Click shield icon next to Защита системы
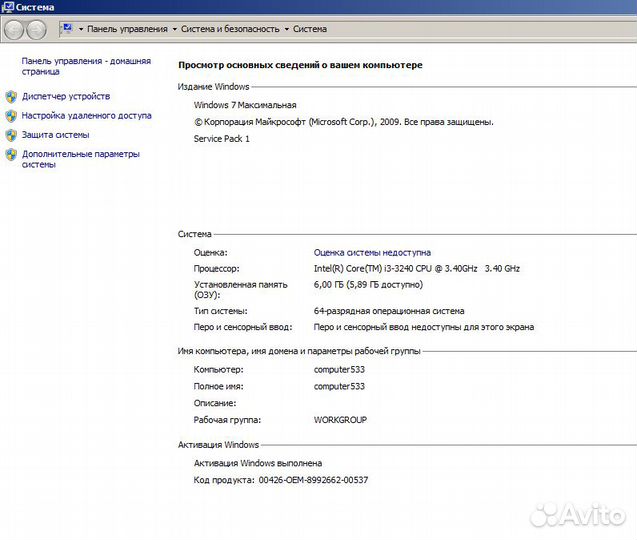The image size is (637, 540). click(11, 135)
